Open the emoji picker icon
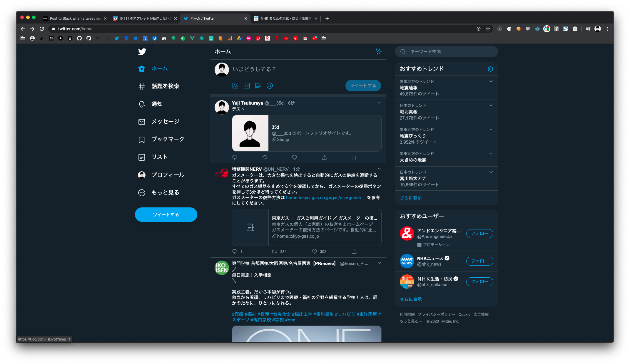Image resolution: width=630 pixels, height=364 pixels. pos(270,86)
